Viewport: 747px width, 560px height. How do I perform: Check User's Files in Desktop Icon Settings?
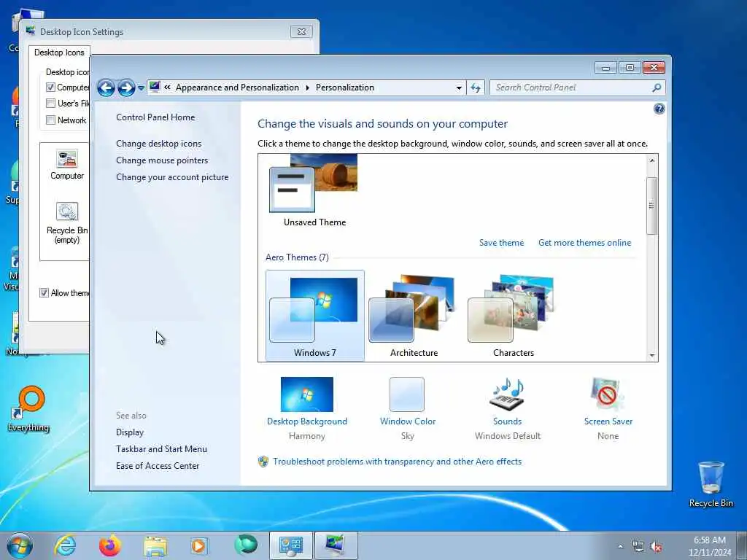50,104
